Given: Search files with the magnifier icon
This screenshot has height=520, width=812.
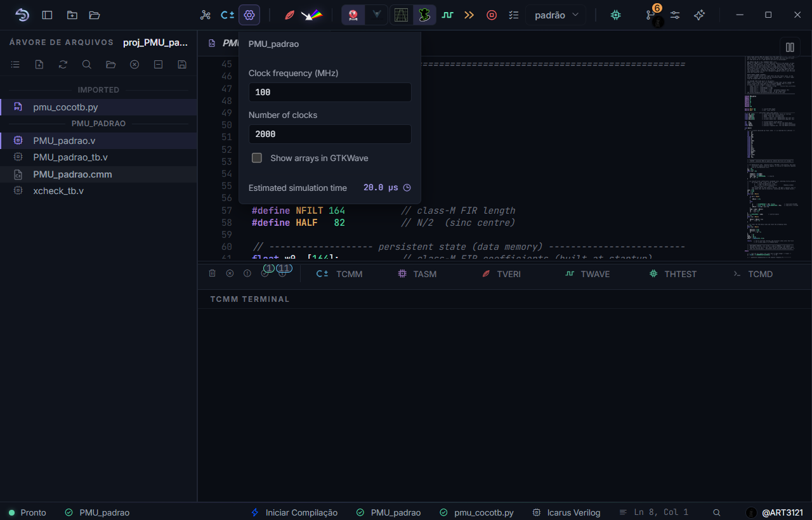Looking at the screenshot, I should click(x=87, y=64).
